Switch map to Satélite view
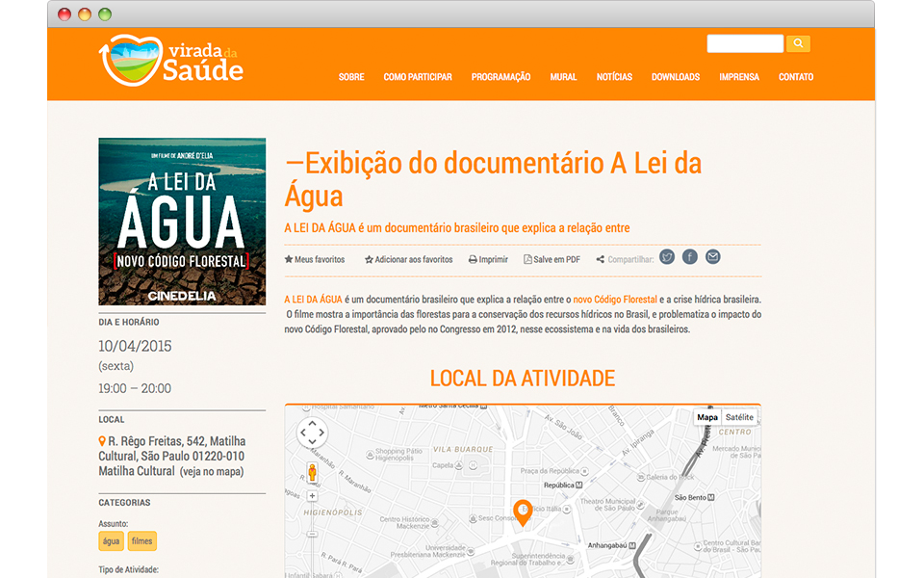Image resolution: width=924 pixels, height=578 pixels. point(739,417)
